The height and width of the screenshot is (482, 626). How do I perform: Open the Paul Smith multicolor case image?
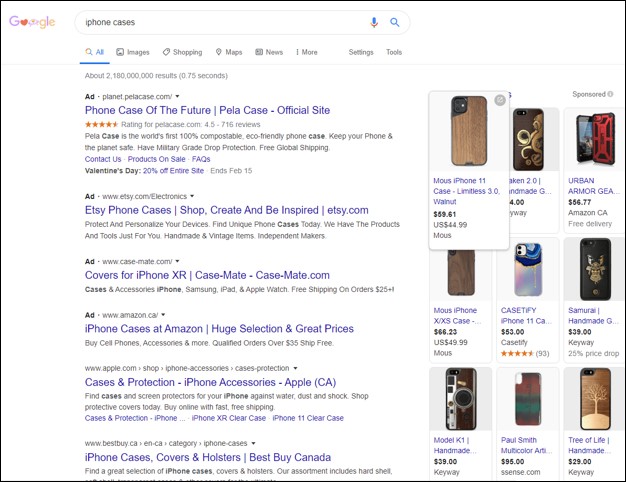pyautogui.click(x=528, y=399)
